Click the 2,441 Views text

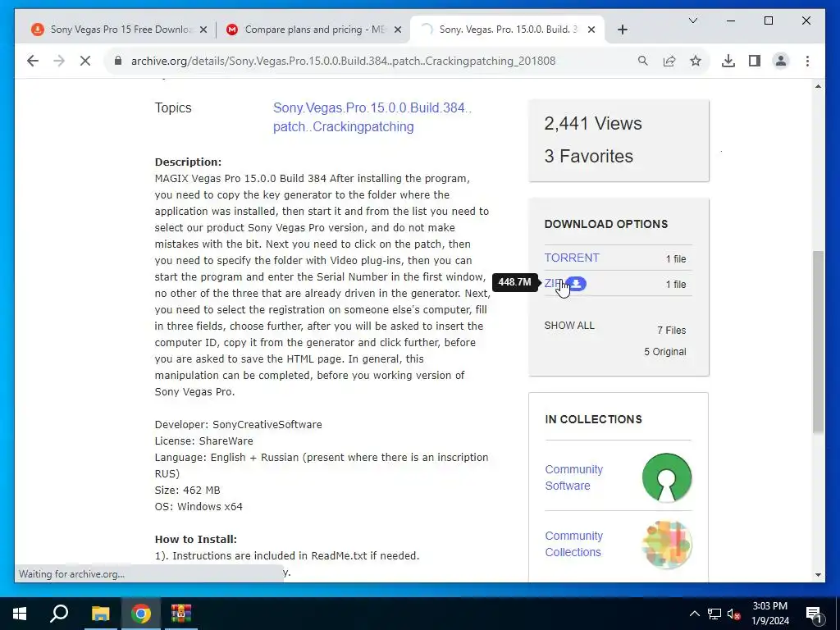coord(592,124)
